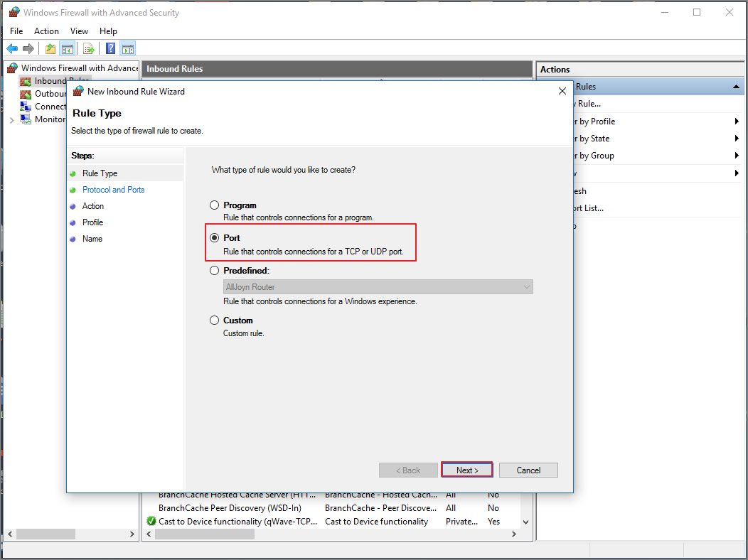The width and height of the screenshot is (748, 560).
Task: Select the Program rule type radio button
Action: pos(215,205)
